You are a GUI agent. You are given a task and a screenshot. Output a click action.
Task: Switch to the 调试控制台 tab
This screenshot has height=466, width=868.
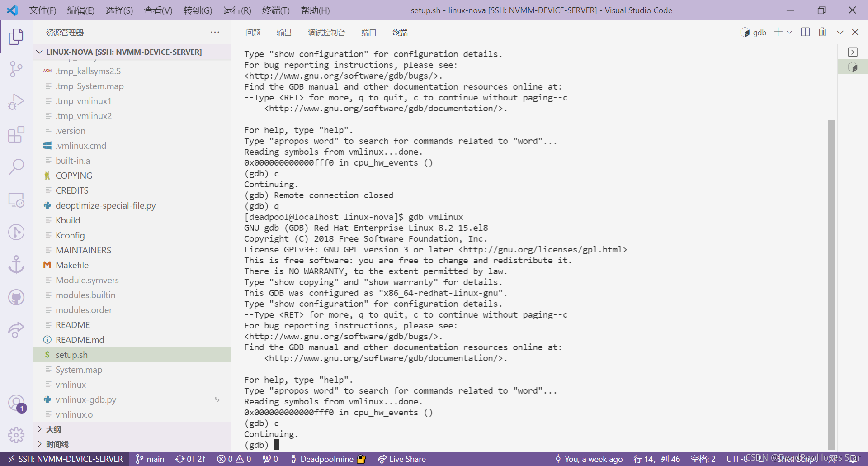click(x=326, y=33)
